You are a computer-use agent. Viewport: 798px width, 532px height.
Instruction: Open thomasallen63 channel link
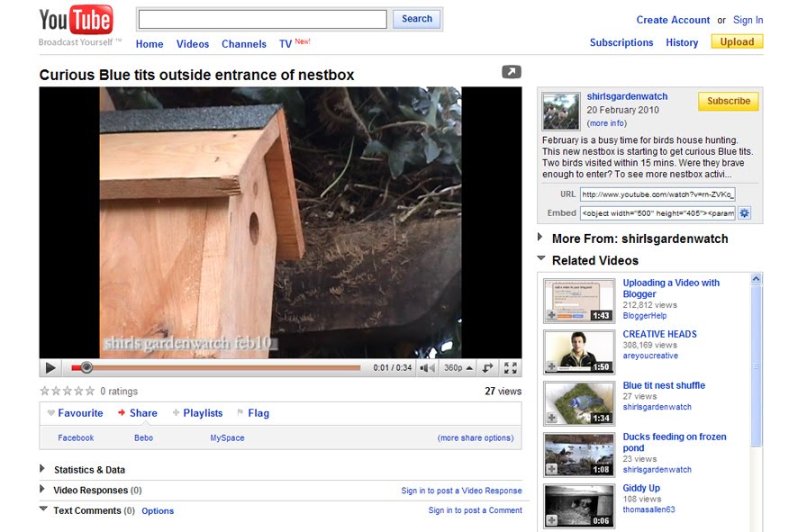pyautogui.click(x=648, y=509)
